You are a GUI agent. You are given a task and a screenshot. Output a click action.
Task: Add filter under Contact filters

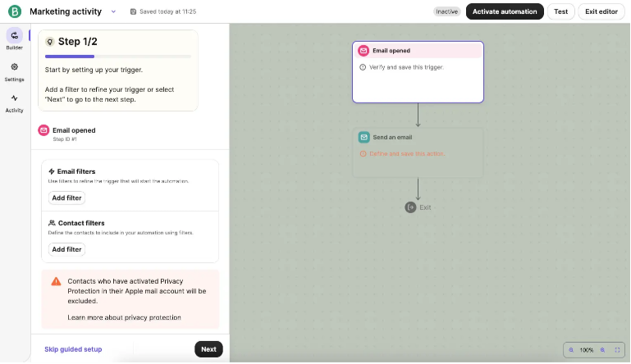[66, 249]
